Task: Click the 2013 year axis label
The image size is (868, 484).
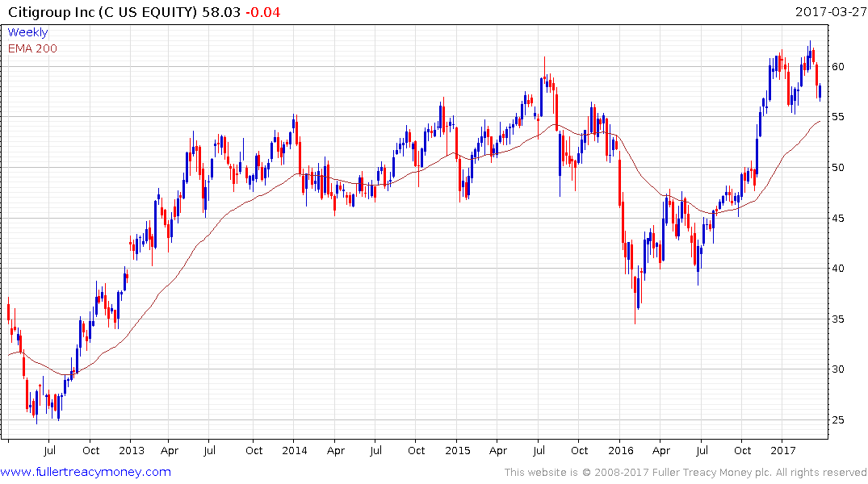Action: point(131,450)
